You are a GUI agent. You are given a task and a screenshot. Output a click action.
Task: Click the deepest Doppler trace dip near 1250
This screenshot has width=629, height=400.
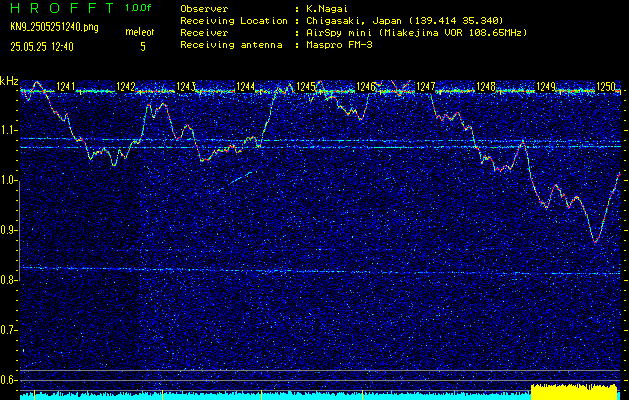pyautogui.click(x=595, y=242)
